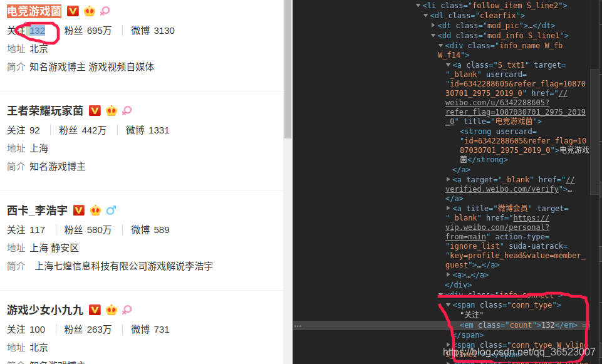Click the address text 北京 under 电竞游戏菌

pos(39,49)
